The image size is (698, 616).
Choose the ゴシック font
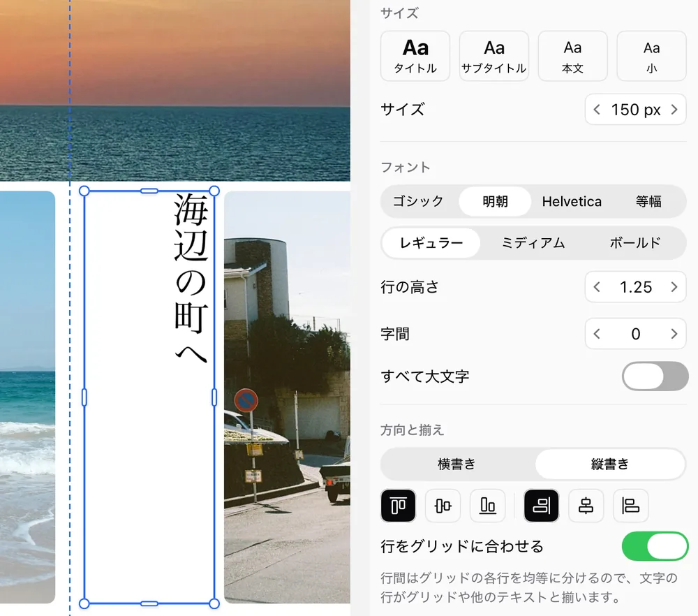click(418, 201)
